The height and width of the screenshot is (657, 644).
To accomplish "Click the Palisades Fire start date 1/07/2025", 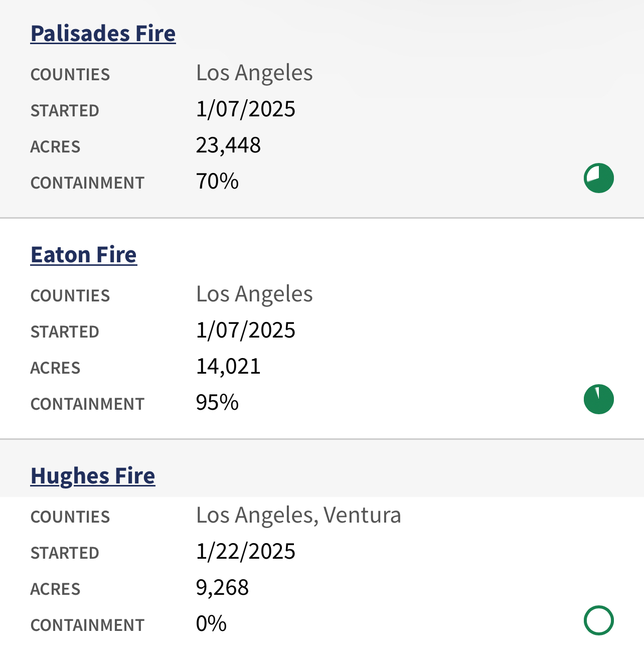I will (246, 109).
